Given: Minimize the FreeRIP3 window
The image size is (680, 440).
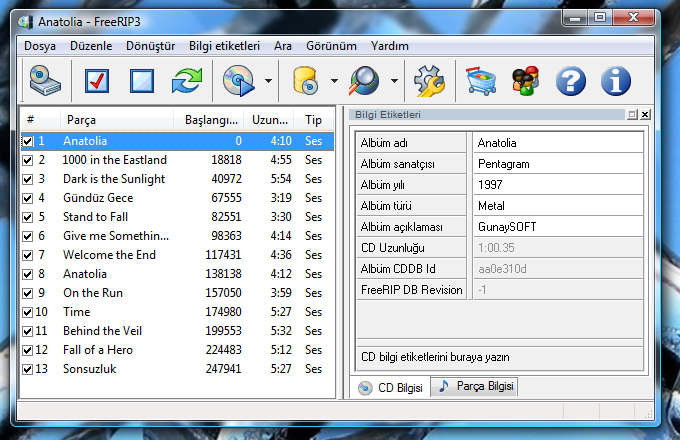Looking at the screenshot, I should 575,18.
